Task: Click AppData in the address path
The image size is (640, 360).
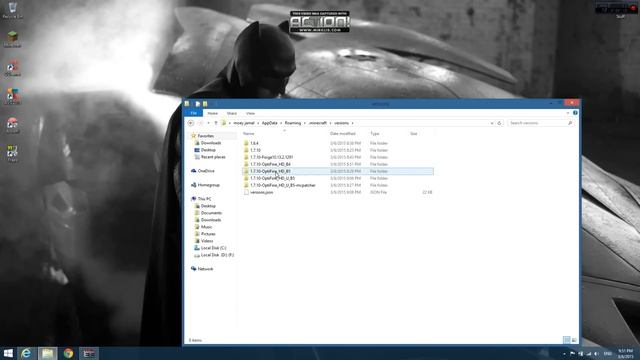Action: tap(269, 123)
